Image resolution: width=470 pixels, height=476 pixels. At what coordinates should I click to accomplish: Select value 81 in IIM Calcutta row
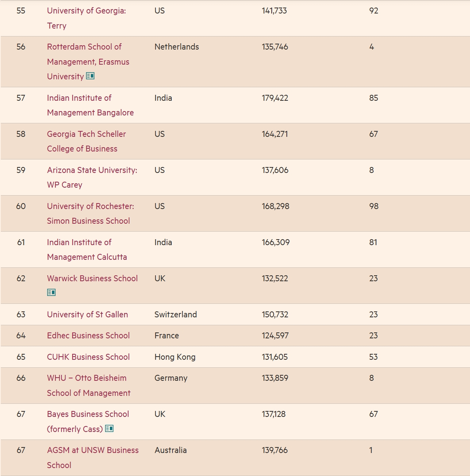point(373,242)
